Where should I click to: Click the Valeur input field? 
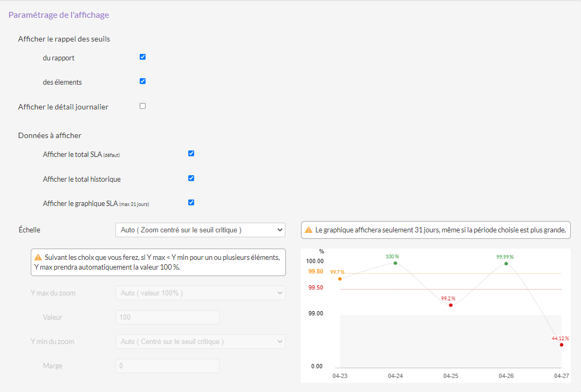[x=167, y=318]
